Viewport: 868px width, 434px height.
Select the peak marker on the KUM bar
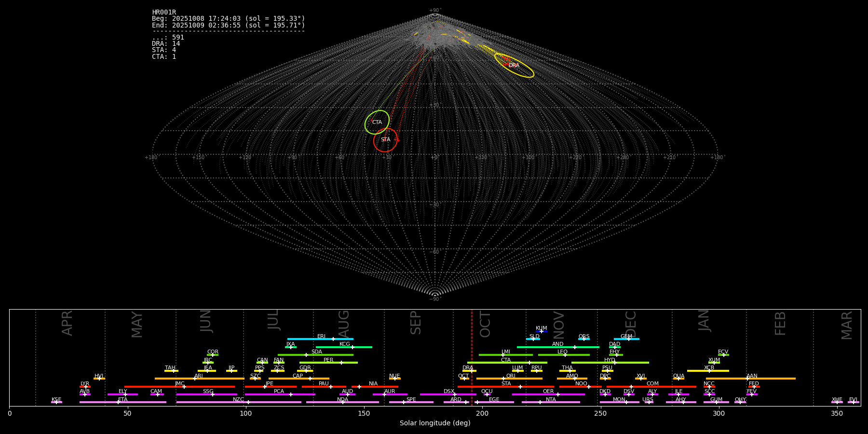pos(541,331)
